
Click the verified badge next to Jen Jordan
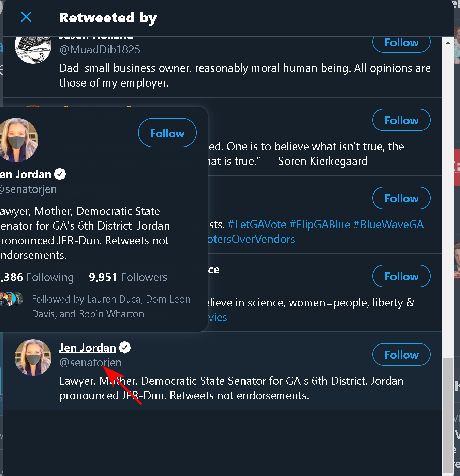(x=125, y=348)
